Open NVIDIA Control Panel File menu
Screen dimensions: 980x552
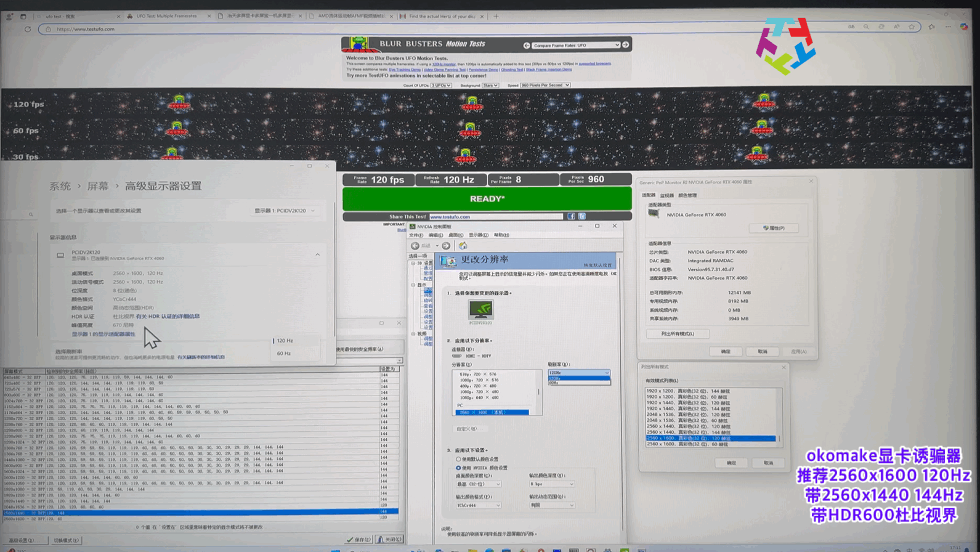point(416,235)
